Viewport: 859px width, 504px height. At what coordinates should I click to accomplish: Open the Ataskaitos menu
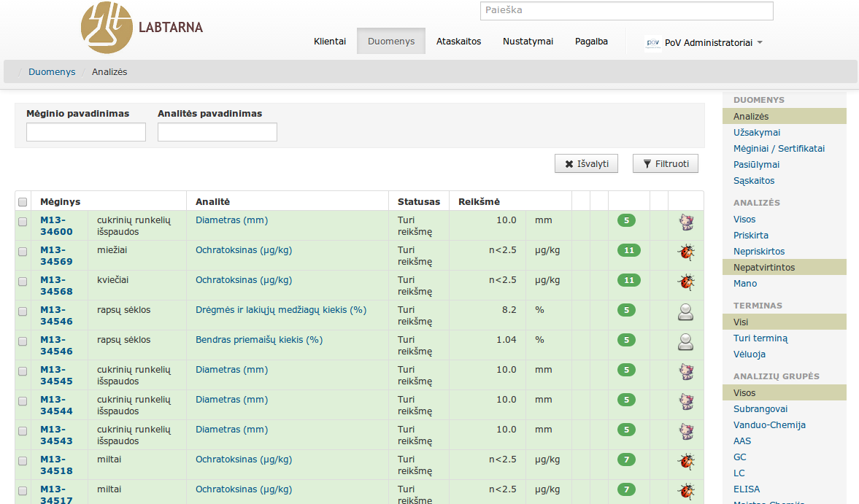(x=458, y=42)
